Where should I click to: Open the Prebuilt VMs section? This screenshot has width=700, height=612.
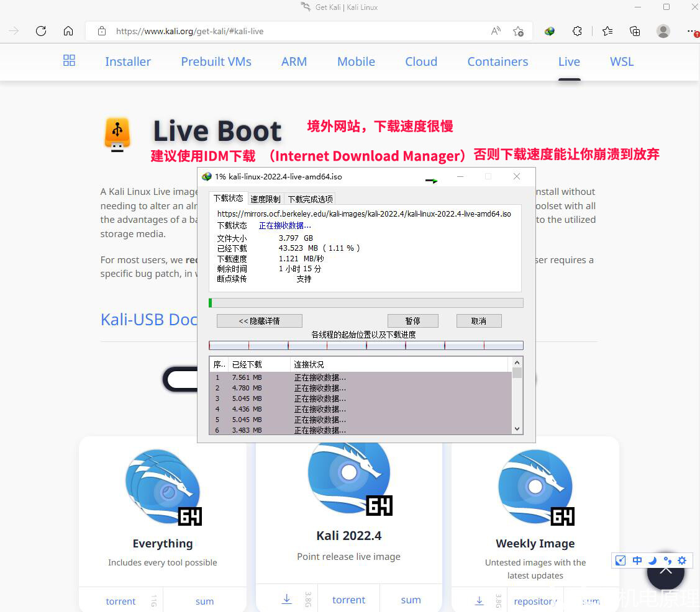coord(216,61)
